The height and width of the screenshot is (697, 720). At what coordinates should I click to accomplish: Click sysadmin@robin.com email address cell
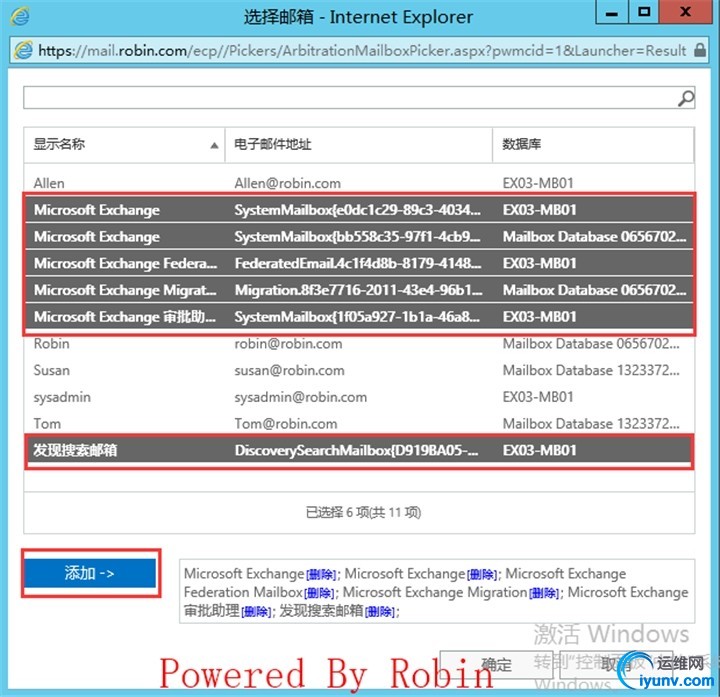pyautogui.click(x=301, y=397)
